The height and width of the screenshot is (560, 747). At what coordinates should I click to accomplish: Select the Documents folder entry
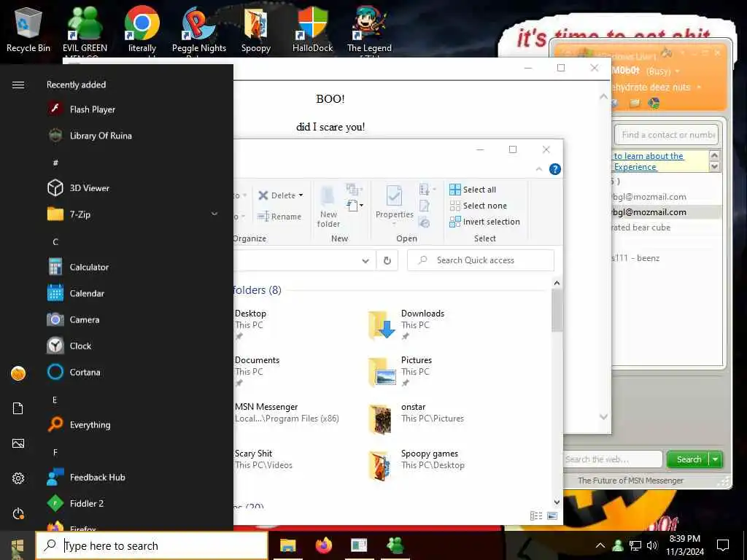[x=257, y=371]
